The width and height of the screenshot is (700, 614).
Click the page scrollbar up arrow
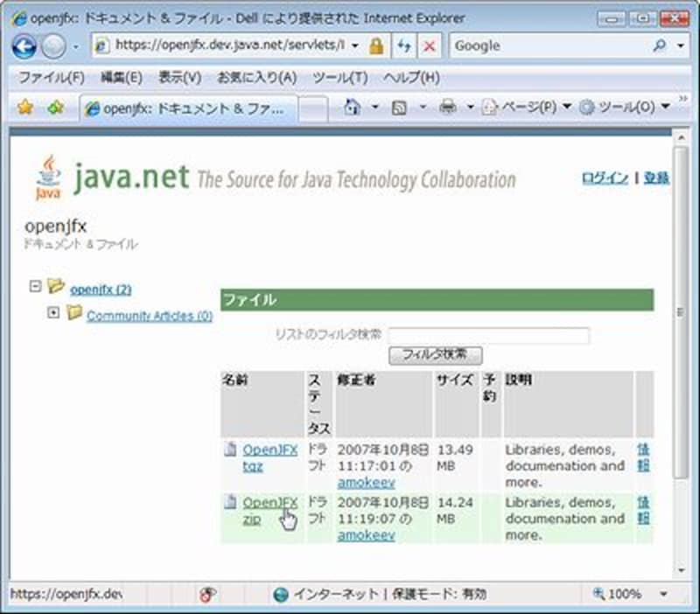pyautogui.click(x=682, y=138)
